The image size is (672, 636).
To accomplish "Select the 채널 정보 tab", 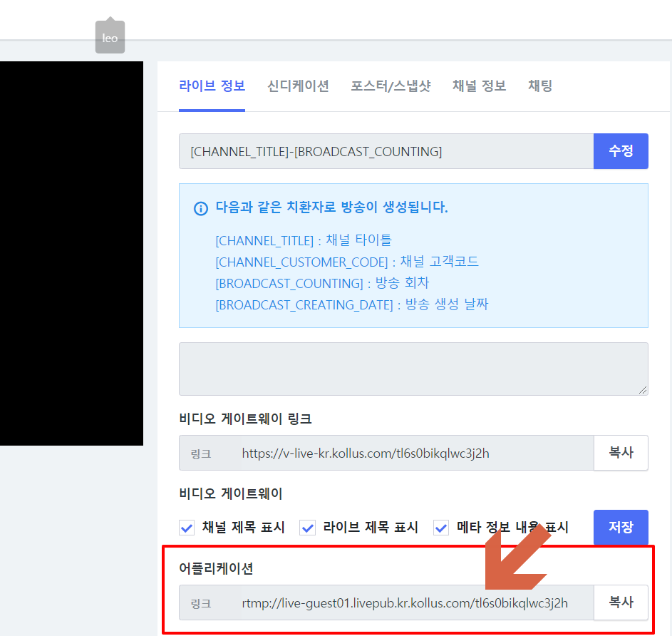I will pyautogui.click(x=479, y=86).
